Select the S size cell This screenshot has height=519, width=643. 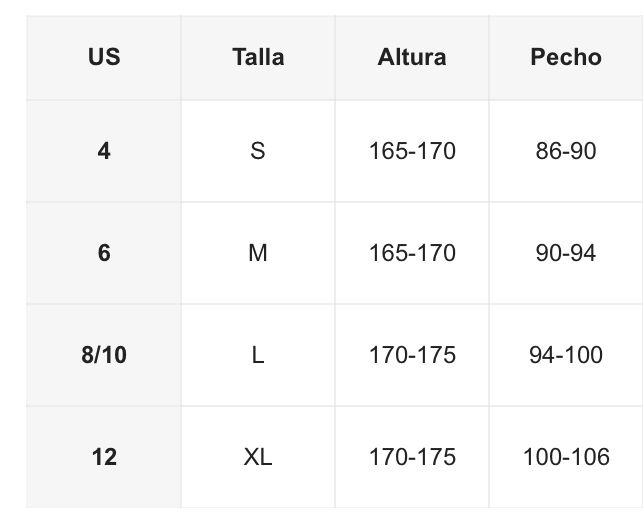click(258, 151)
